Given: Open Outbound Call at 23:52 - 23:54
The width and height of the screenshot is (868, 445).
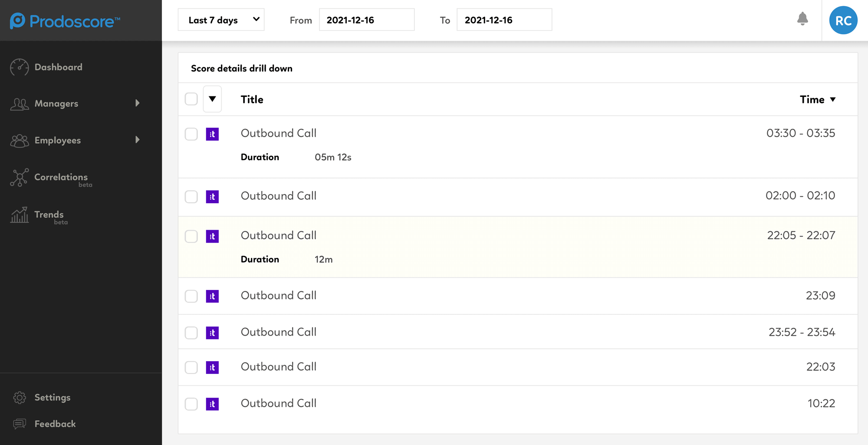Looking at the screenshot, I should [279, 332].
